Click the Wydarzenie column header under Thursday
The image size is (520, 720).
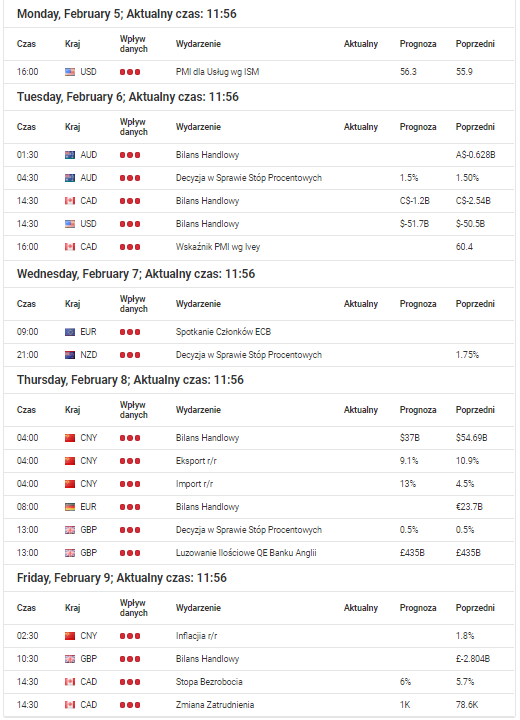(198, 410)
